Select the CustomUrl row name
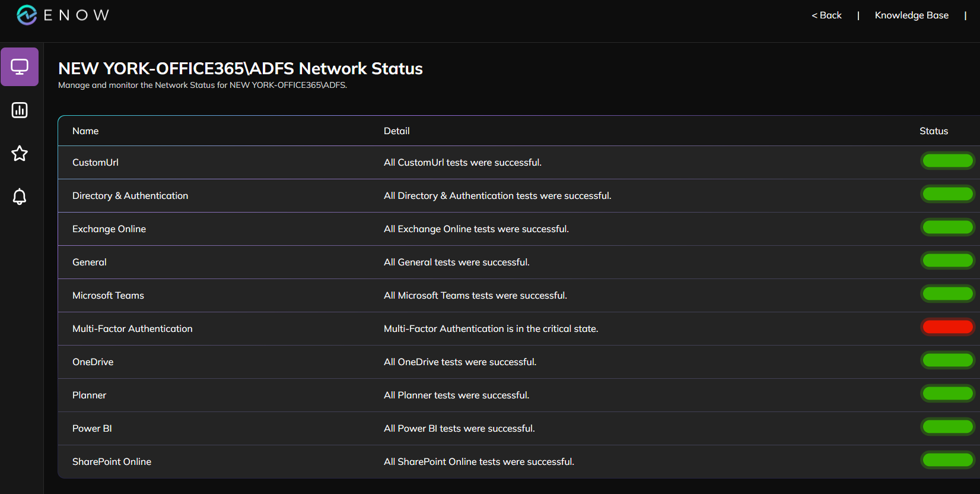This screenshot has width=980, height=494. 96,162
